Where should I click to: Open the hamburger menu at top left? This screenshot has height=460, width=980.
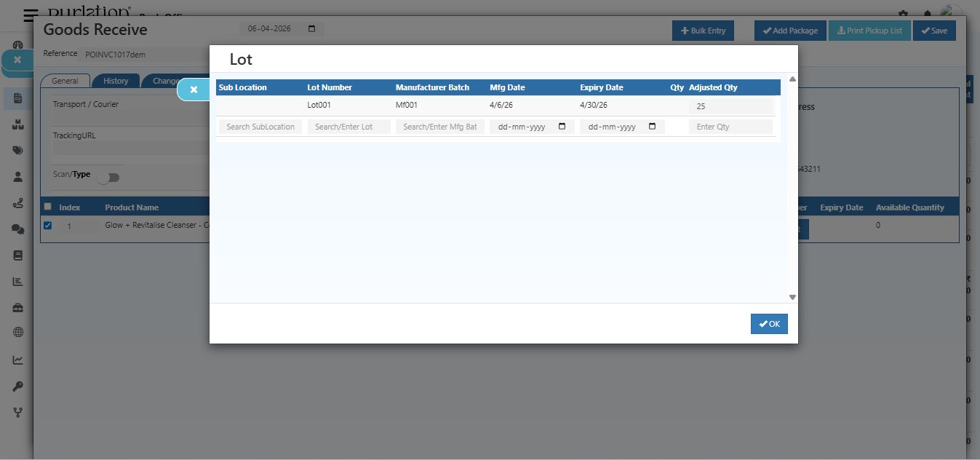point(31,15)
